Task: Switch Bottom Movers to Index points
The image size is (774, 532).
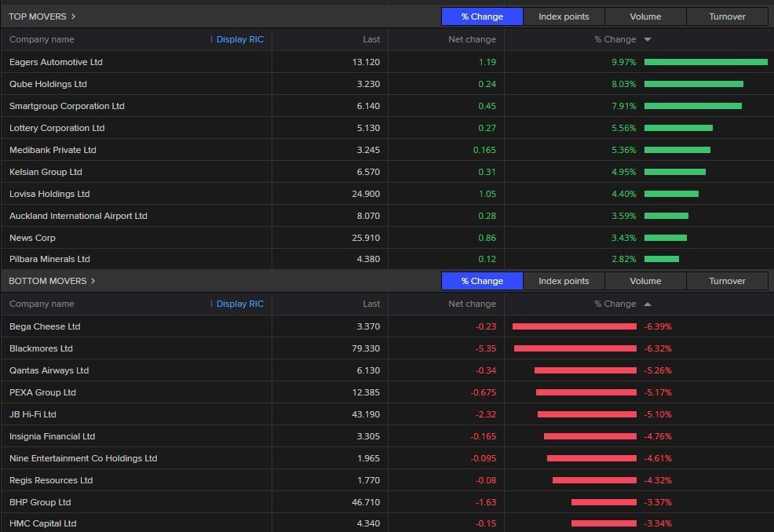Action: [564, 281]
